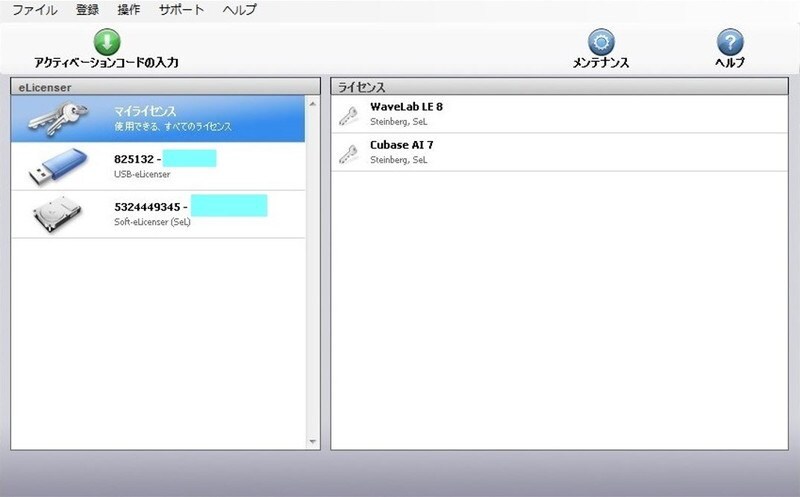Click the key icon beside WaveLab LE 8
The image size is (800, 497).
point(349,115)
